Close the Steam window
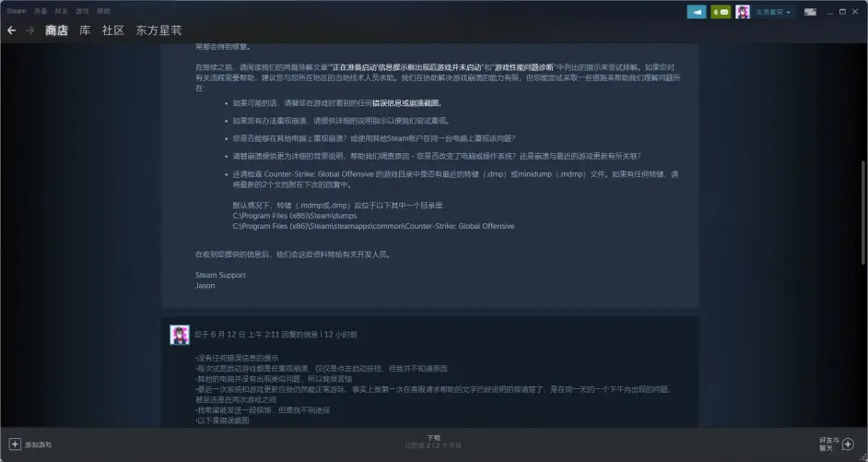 (855, 12)
